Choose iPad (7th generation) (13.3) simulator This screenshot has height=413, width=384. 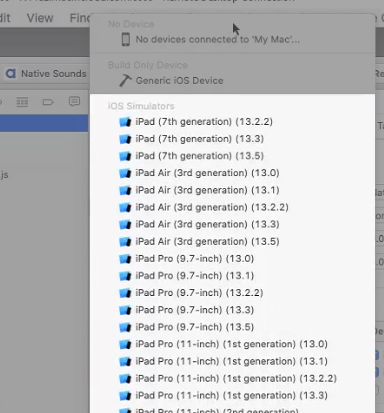(x=232, y=139)
